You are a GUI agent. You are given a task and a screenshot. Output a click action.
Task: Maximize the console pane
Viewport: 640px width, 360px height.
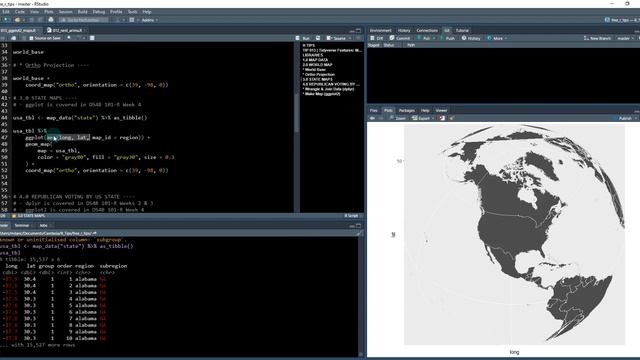click(358, 225)
